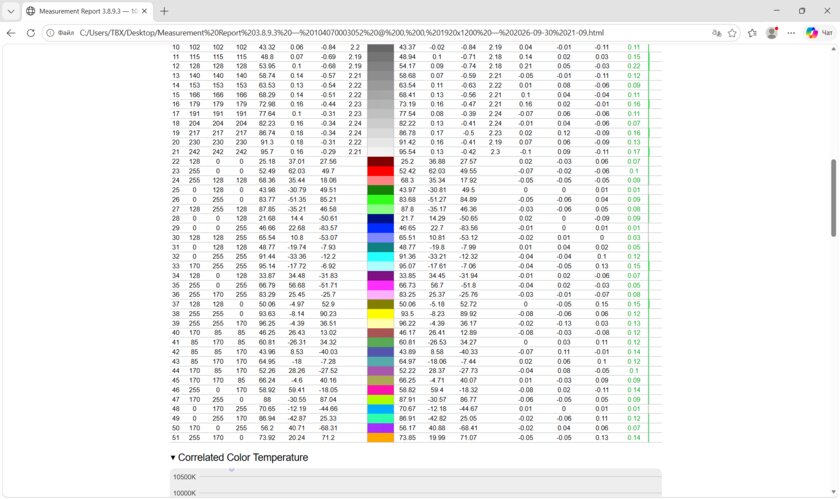Click the bright green swatch in row 26
The image size is (840, 499).
pyautogui.click(x=380, y=199)
